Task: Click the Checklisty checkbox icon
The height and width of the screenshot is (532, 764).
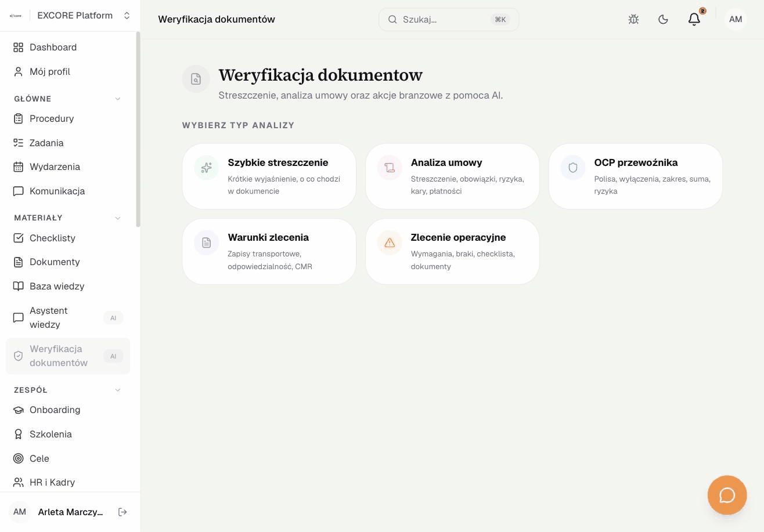Action: [x=19, y=238]
